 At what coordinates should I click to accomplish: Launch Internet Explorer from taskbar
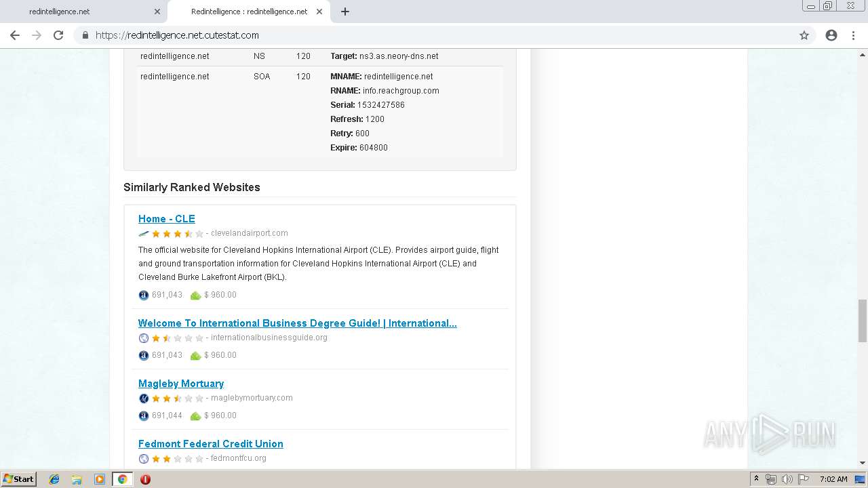pos(54,479)
